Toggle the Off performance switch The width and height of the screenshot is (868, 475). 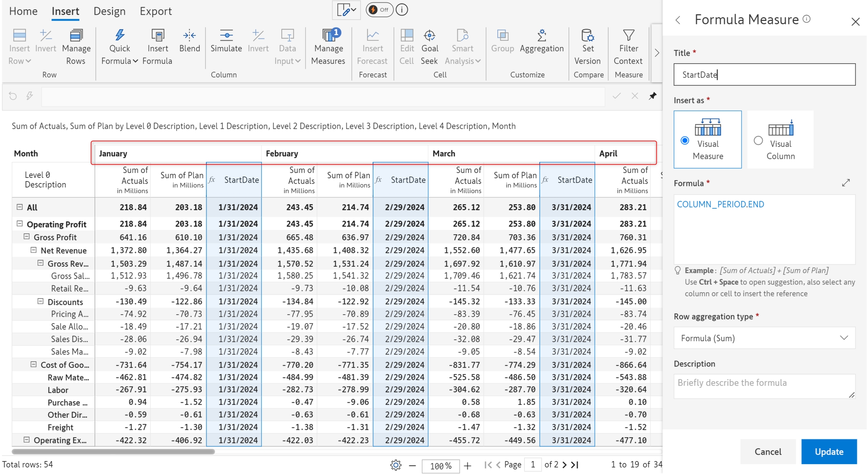(x=379, y=10)
